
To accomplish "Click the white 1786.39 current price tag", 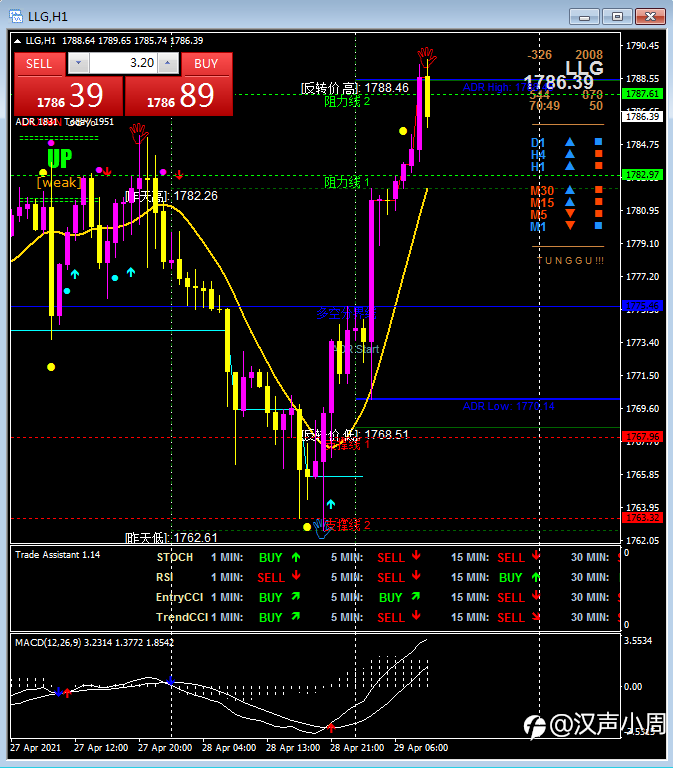I will [x=642, y=117].
